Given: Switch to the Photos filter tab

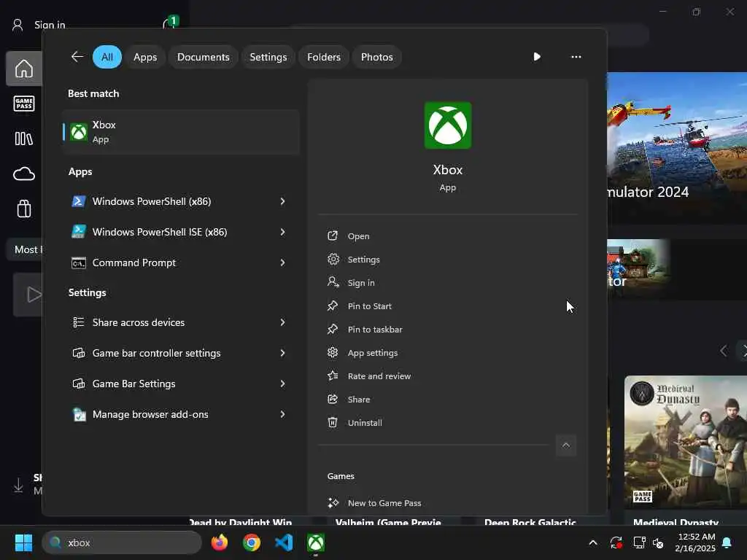Looking at the screenshot, I should (377, 57).
